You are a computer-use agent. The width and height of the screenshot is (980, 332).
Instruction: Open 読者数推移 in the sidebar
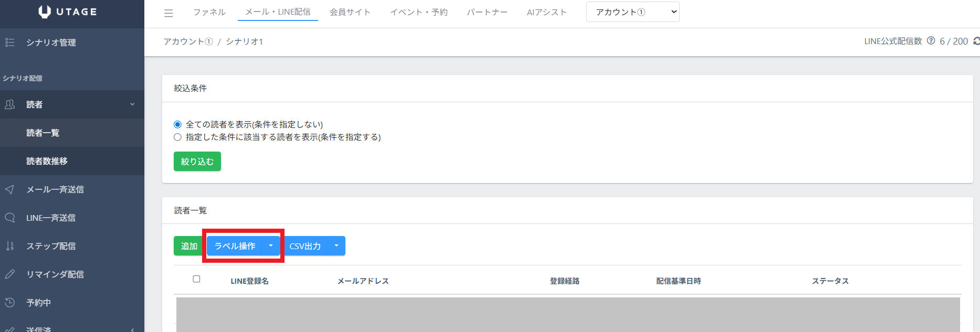[x=47, y=161]
